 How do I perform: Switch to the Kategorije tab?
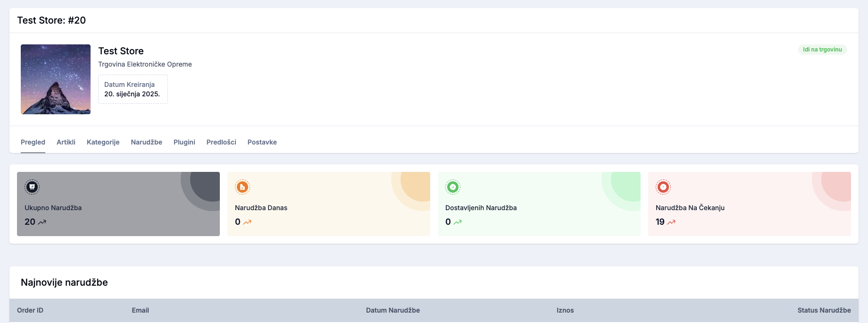point(103,142)
